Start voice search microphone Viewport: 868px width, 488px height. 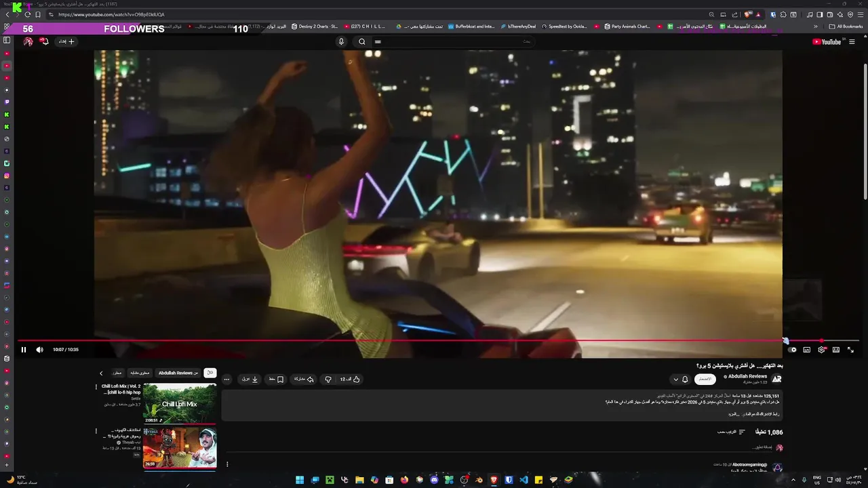(341, 41)
